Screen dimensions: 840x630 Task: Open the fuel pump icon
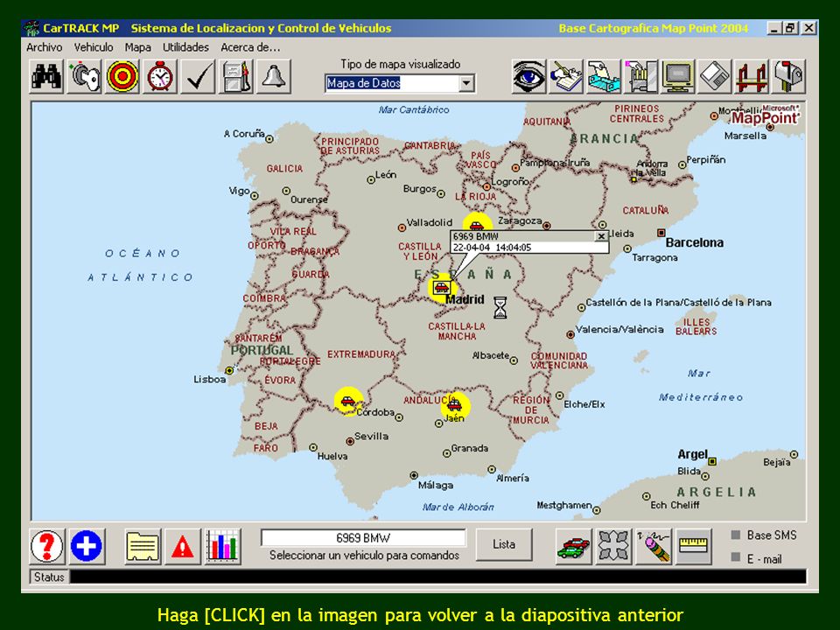click(x=235, y=77)
